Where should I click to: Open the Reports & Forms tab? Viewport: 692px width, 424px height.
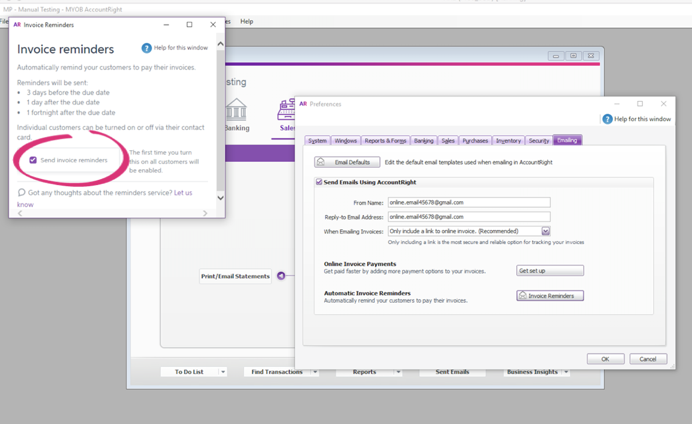[x=385, y=141]
